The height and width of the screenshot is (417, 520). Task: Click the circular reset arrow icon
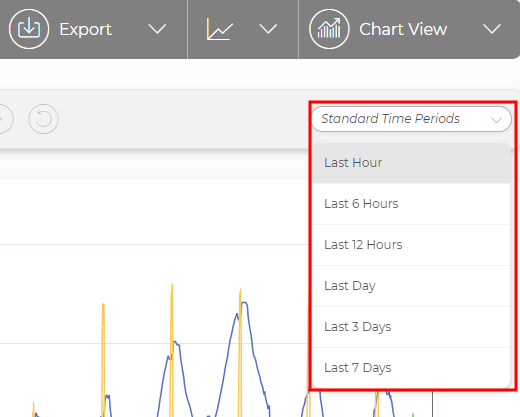point(43,119)
